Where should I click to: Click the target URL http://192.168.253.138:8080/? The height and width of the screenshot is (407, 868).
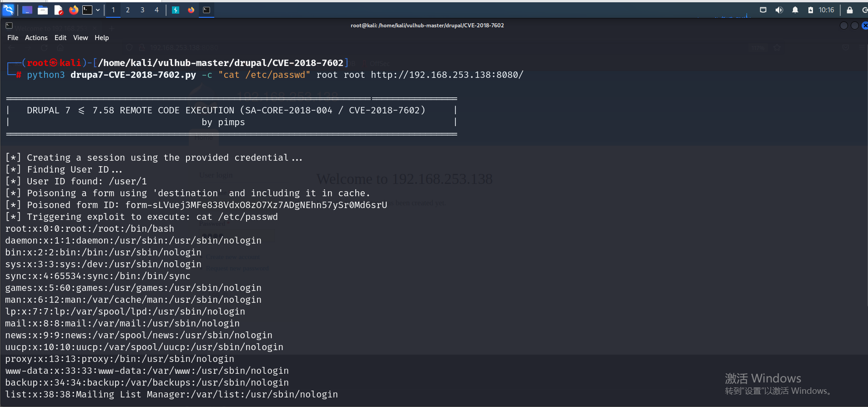(x=447, y=75)
